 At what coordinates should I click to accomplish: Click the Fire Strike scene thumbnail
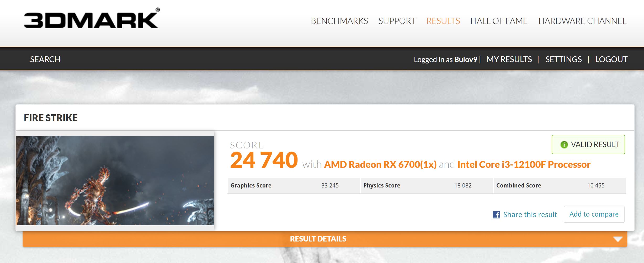tap(115, 180)
